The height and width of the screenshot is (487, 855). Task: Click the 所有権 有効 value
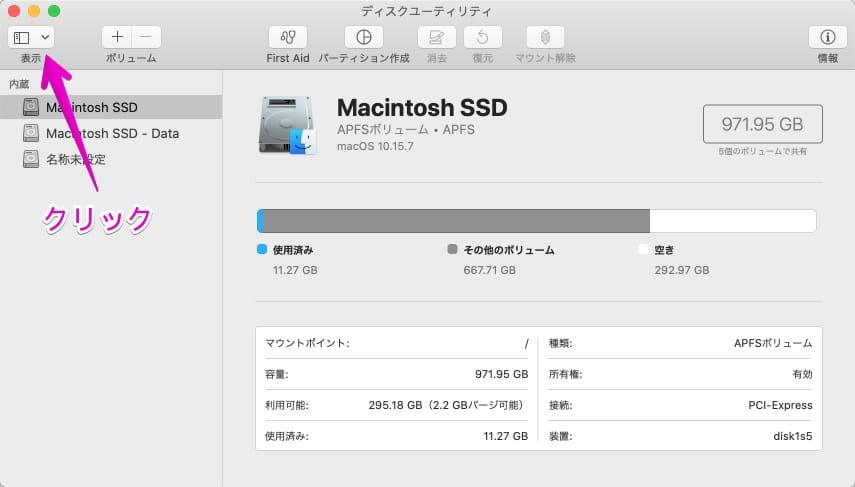[802, 374]
